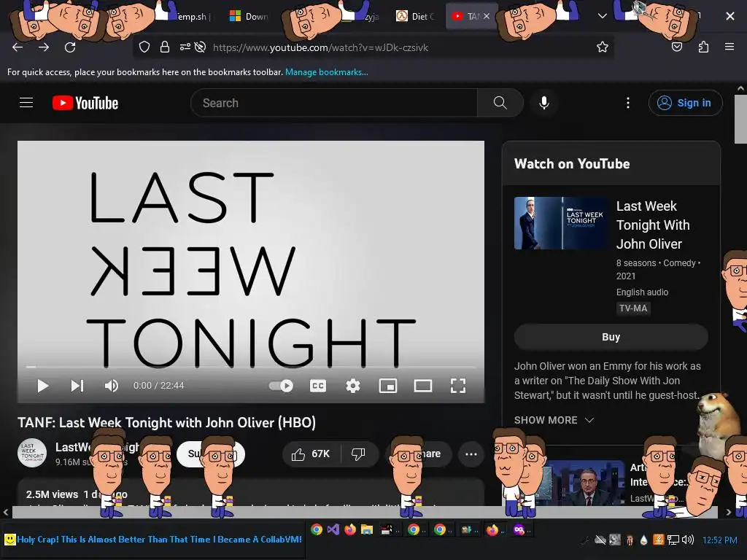Open the player settings gear
This screenshot has width=747, height=560.
tap(352, 386)
